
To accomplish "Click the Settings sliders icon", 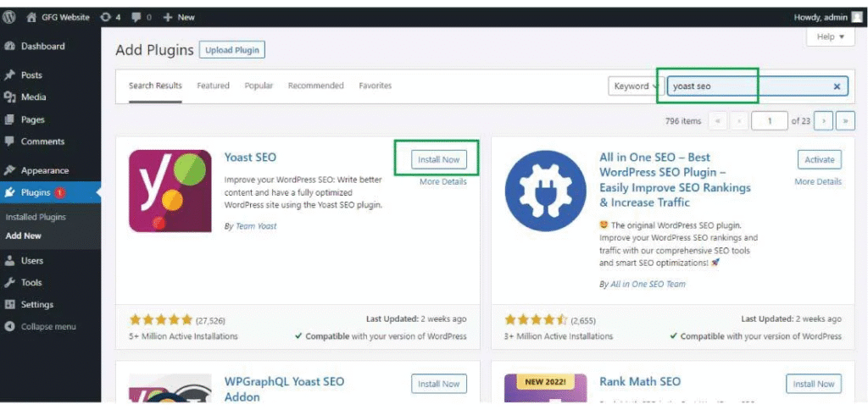I will pos(9,305).
